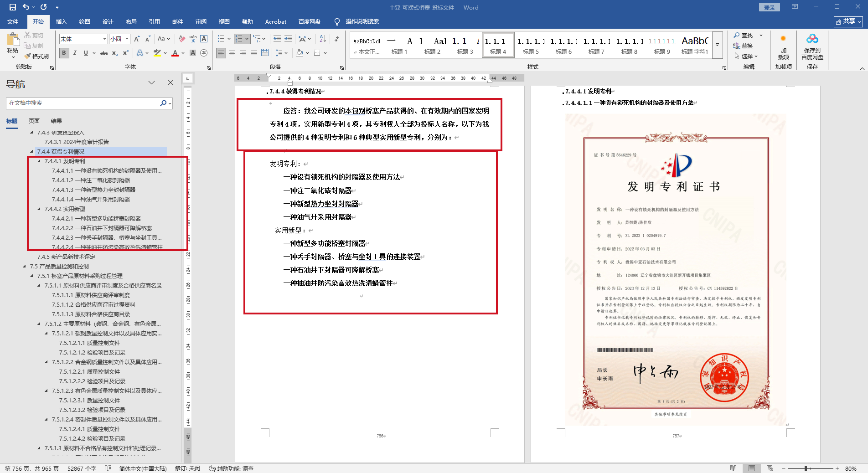The height and width of the screenshot is (473, 868).
Task: Click the 登录 sign-in button
Action: [x=769, y=7]
